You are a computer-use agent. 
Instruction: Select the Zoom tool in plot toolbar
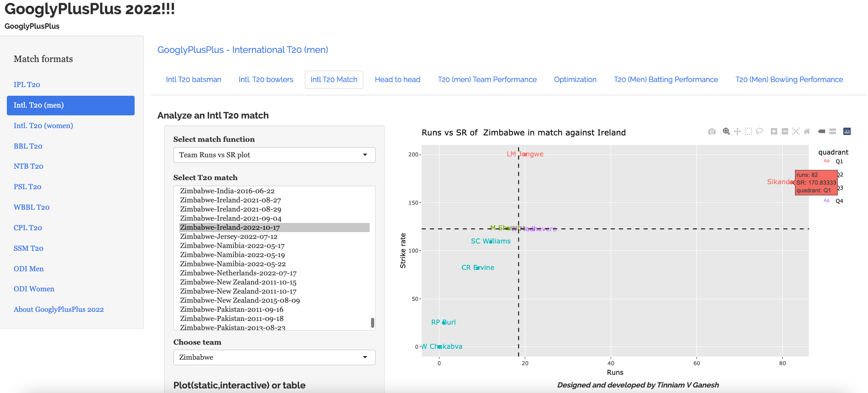tap(726, 132)
